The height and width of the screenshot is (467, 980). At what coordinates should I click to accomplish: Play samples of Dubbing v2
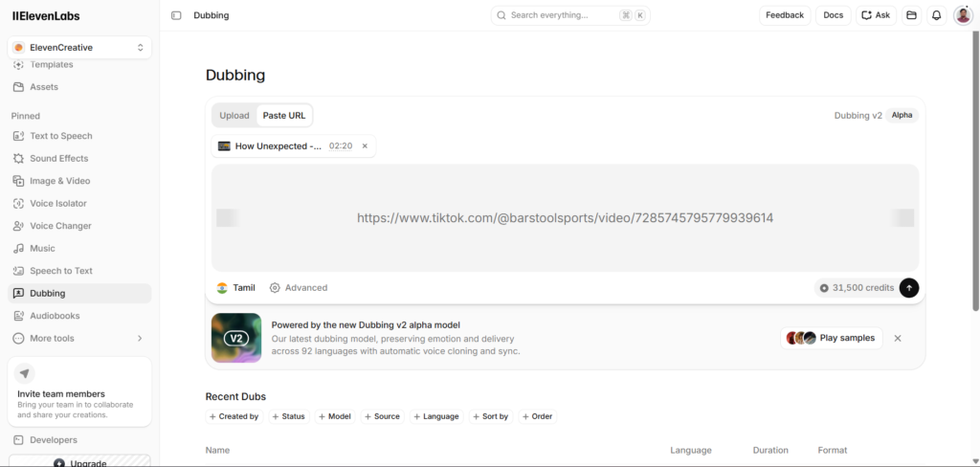tap(832, 338)
